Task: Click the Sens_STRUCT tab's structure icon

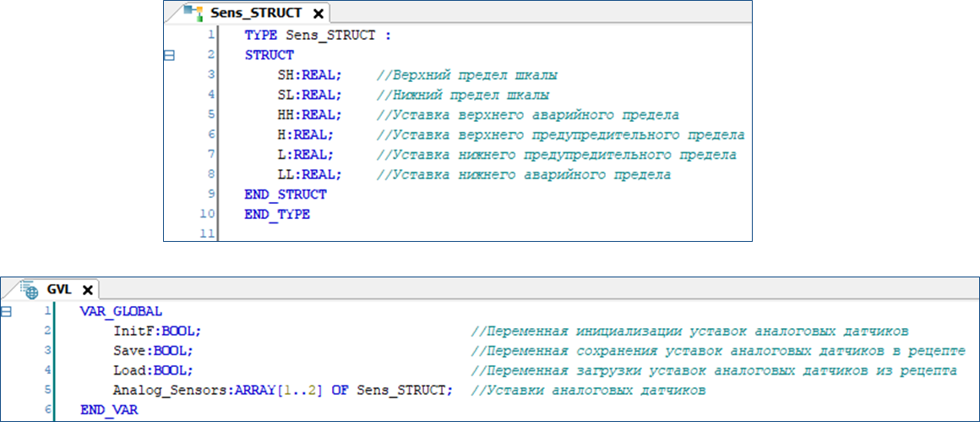Action: (x=194, y=14)
